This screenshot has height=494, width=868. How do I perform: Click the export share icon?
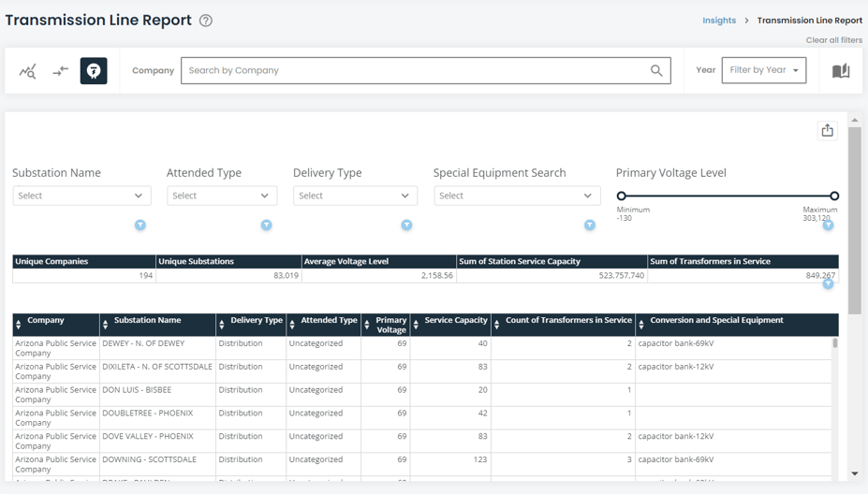[827, 131]
